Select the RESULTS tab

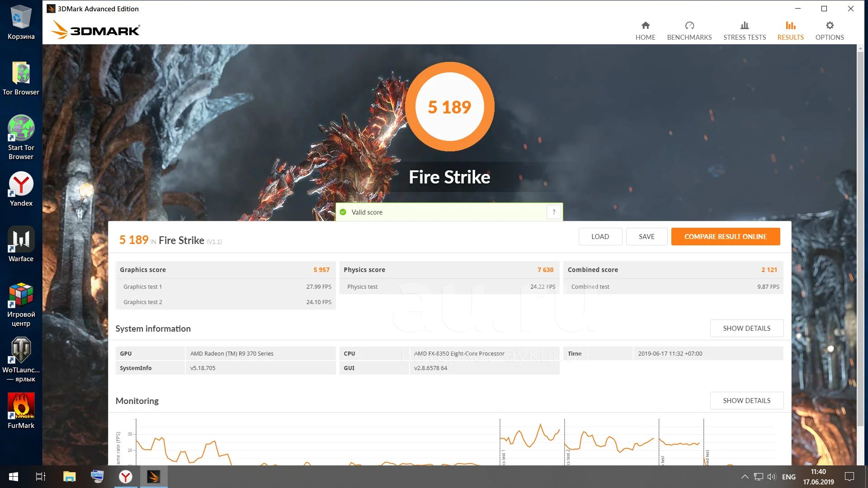pos(790,31)
